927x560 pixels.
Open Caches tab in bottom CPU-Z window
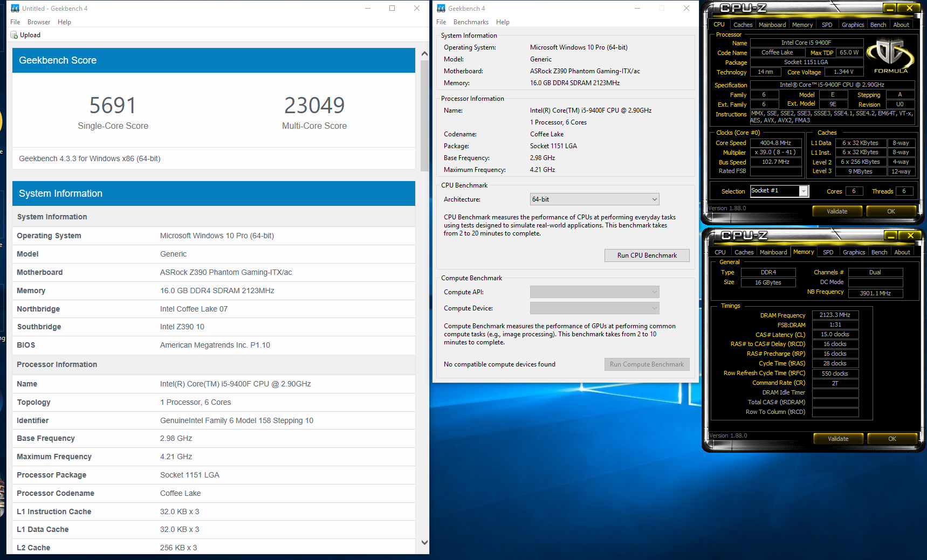(x=744, y=252)
